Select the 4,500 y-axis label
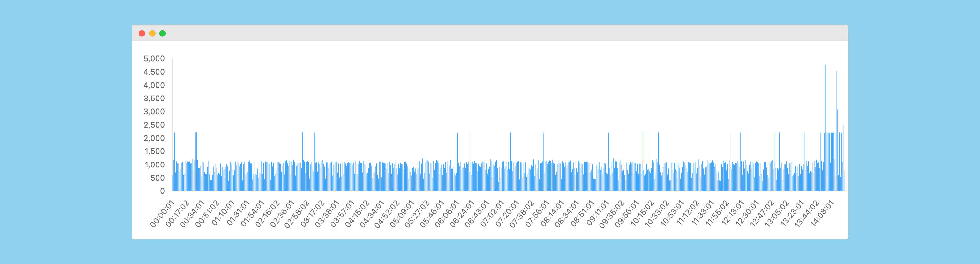 click(154, 72)
